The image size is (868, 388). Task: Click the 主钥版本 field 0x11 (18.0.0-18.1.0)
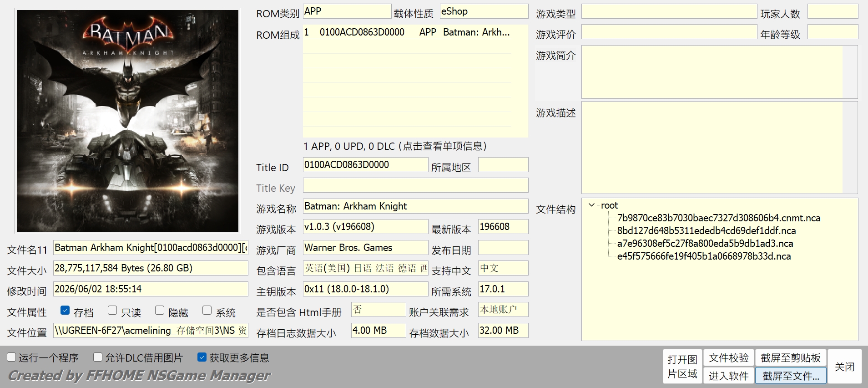(x=366, y=289)
